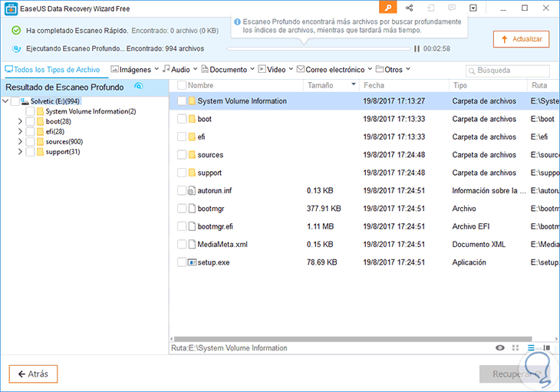The width and height of the screenshot is (560, 392).
Task: Switch to list view
Action: point(531,348)
